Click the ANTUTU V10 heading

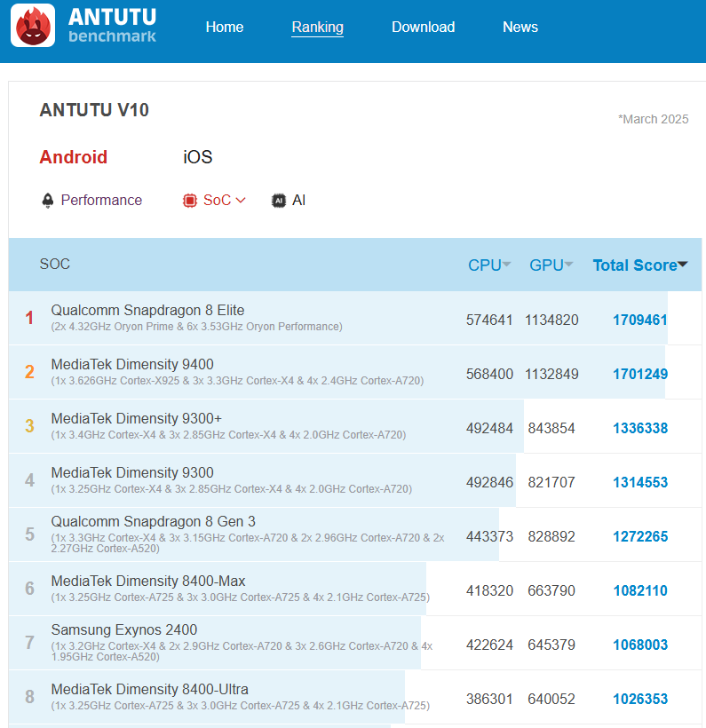94,110
